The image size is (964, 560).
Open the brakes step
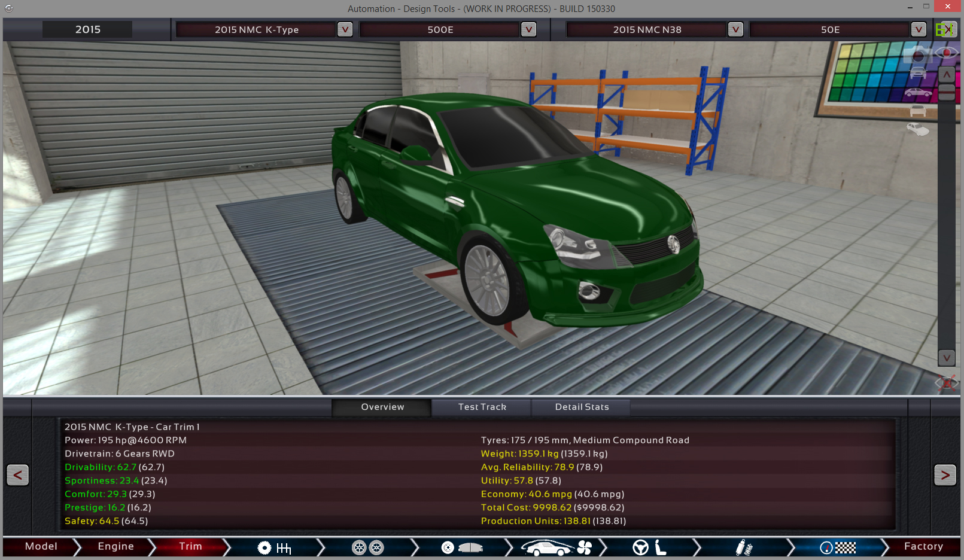pos(462,547)
